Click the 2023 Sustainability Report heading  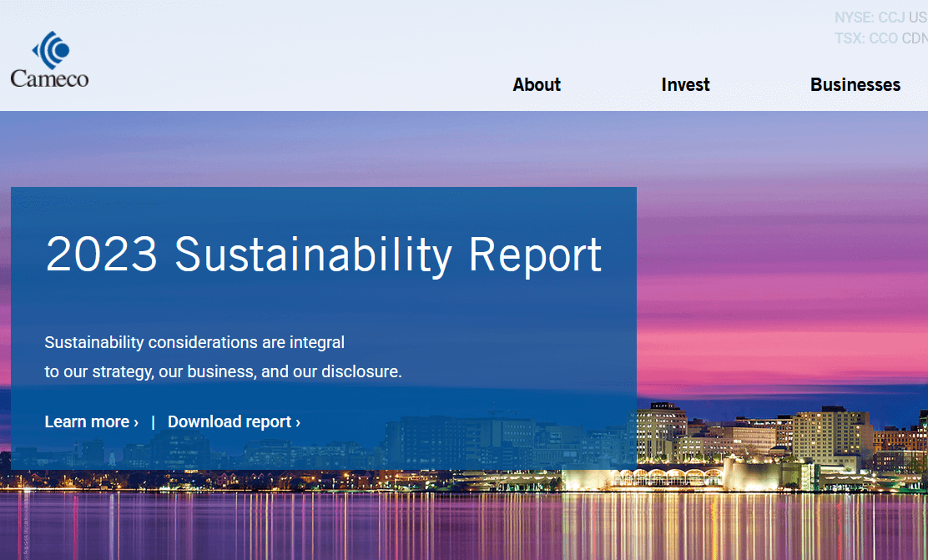point(324,255)
